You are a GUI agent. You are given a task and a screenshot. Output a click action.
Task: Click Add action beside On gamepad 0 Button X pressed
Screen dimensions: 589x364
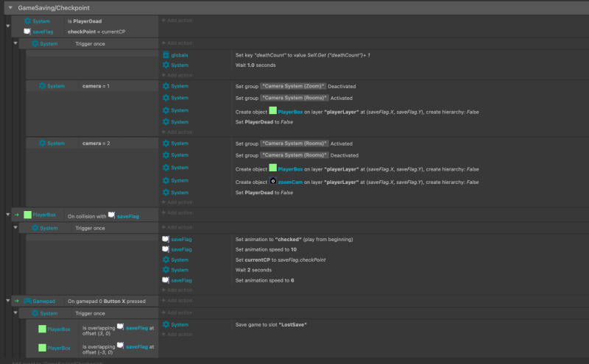(177, 300)
